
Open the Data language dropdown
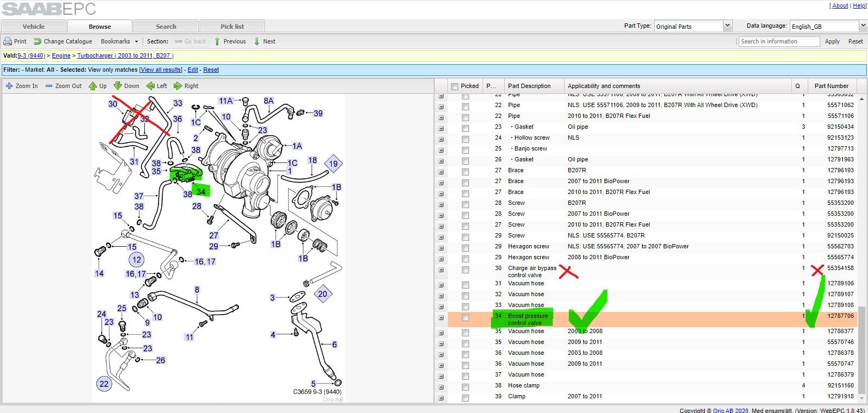point(863,26)
